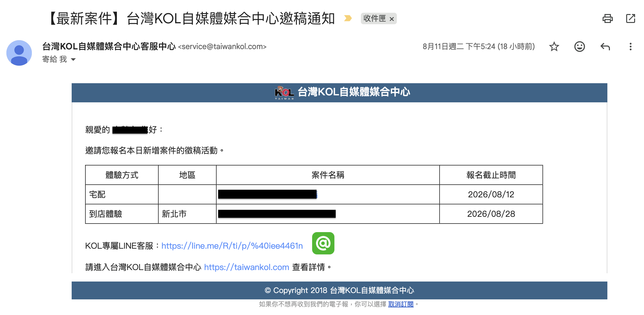644x315 pixels.
Task: Click the 案件名稱 column header
Action: (328, 175)
